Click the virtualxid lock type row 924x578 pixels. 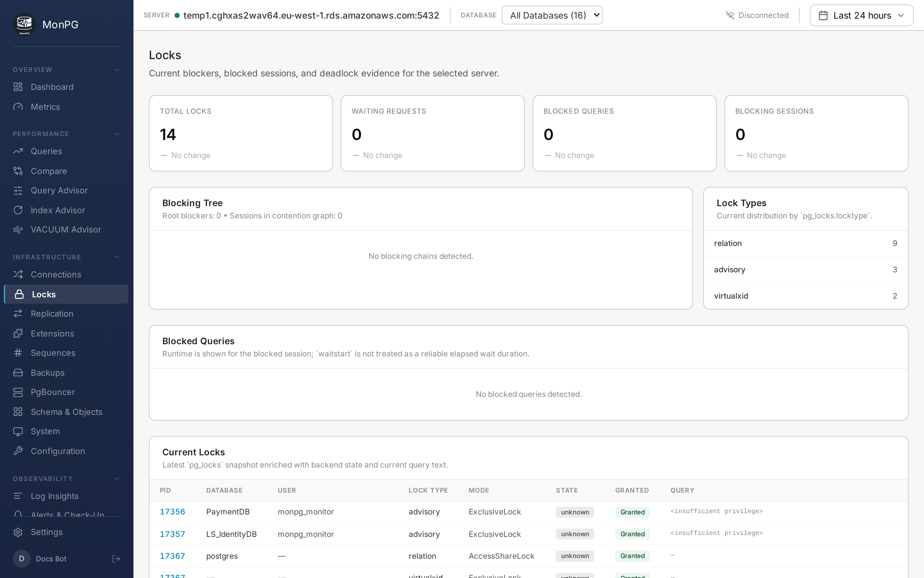[x=806, y=296]
